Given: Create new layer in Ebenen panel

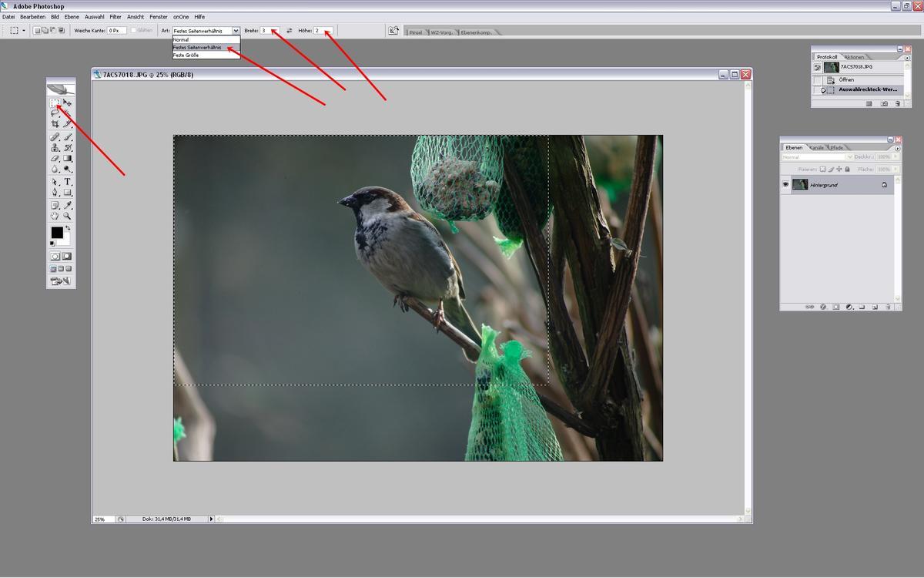Looking at the screenshot, I should [x=875, y=307].
